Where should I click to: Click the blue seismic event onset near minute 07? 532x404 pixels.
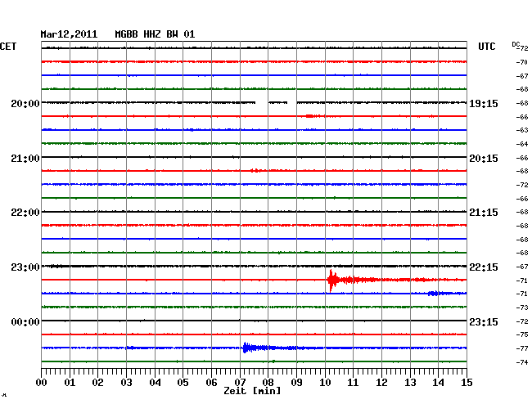[x=247, y=348]
